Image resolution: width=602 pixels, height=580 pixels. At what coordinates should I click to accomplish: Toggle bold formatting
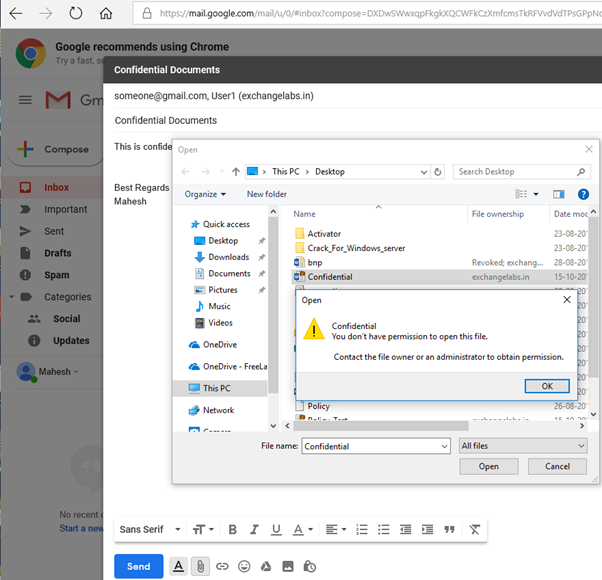[232, 529]
